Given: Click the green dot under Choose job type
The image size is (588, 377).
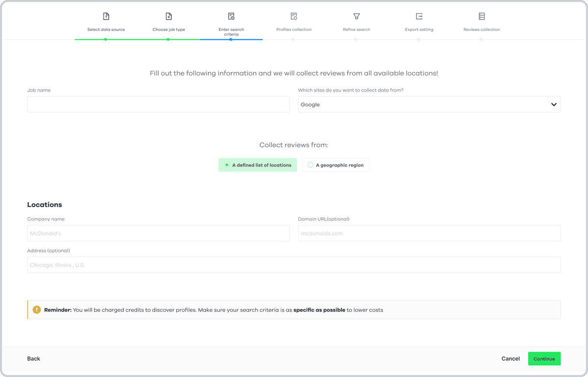Looking at the screenshot, I should pos(169,39).
